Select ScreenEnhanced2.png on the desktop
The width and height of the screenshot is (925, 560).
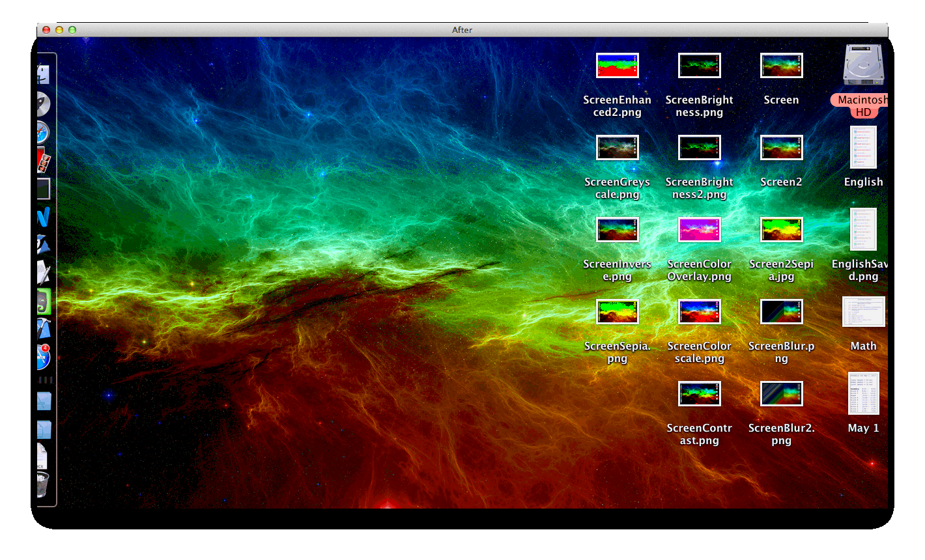(617, 65)
